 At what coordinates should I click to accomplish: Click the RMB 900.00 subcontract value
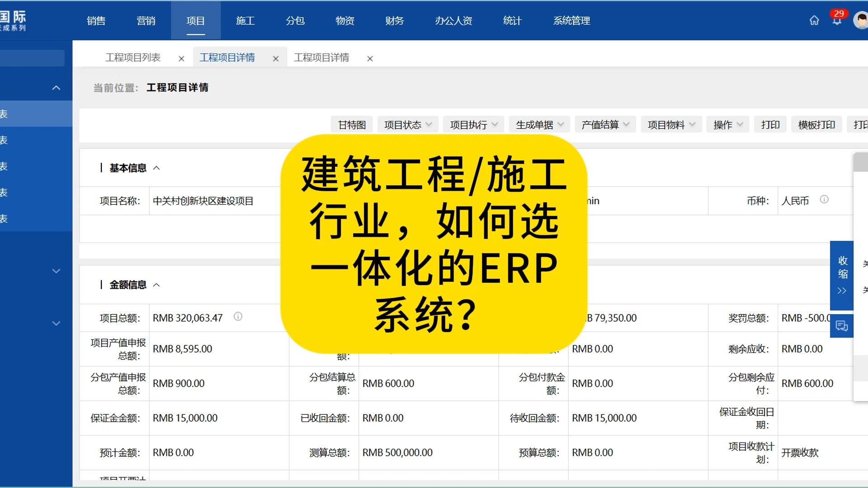pos(179,384)
